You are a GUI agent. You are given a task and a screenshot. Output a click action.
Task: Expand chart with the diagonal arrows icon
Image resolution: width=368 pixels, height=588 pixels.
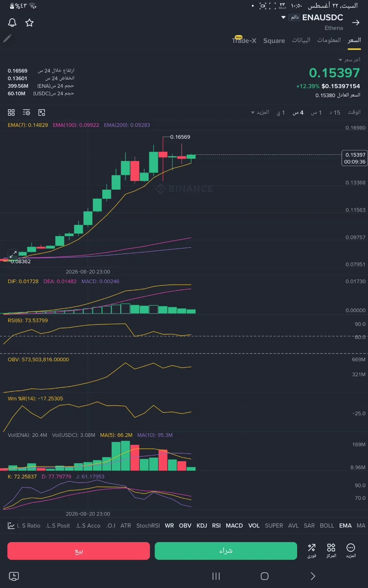pos(13,254)
